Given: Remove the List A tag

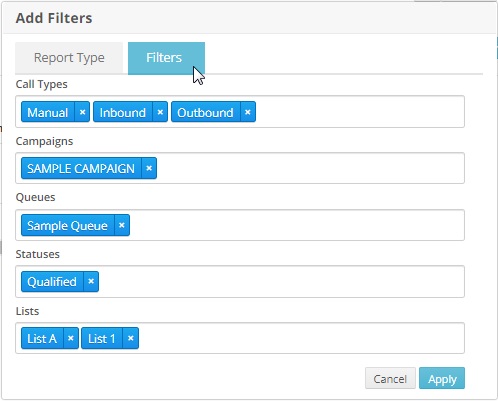Looking at the screenshot, I should 71,338.
